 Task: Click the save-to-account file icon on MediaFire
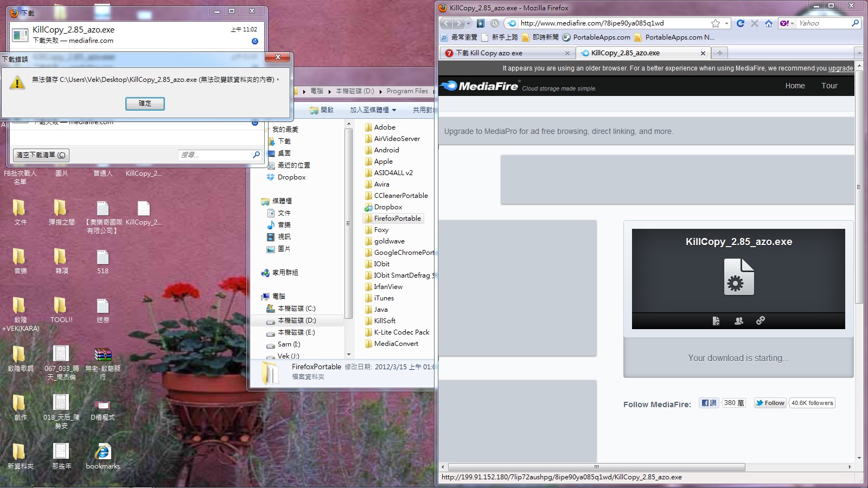click(x=716, y=320)
